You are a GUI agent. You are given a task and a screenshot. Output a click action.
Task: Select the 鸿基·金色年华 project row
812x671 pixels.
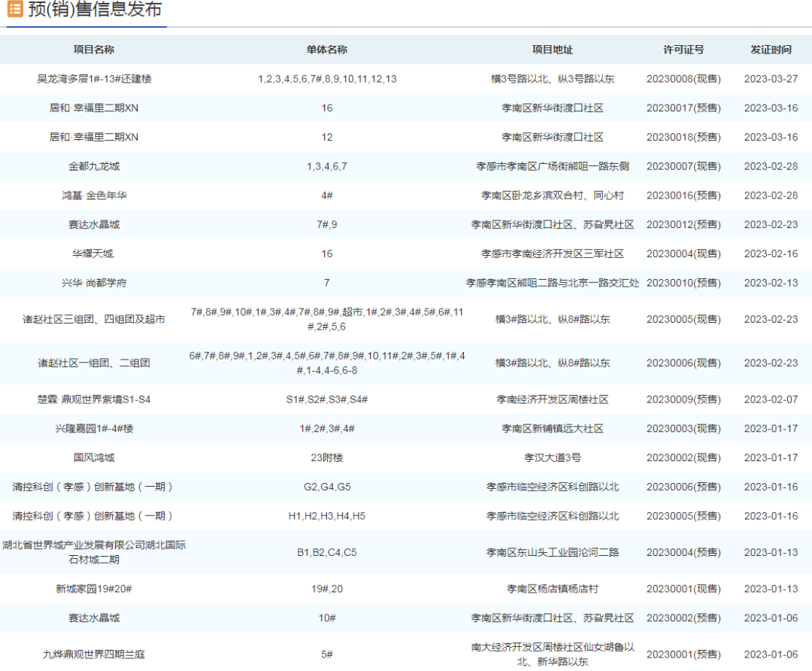(94, 196)
